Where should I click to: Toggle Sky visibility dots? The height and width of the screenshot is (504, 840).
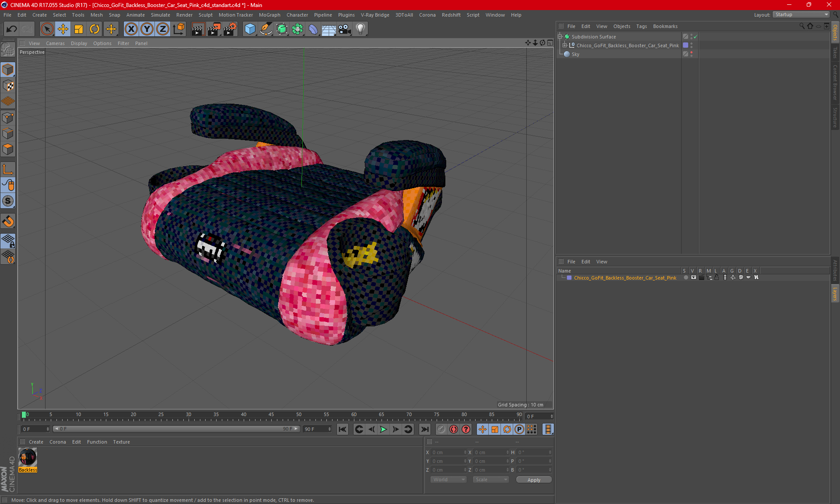point(691,54)
